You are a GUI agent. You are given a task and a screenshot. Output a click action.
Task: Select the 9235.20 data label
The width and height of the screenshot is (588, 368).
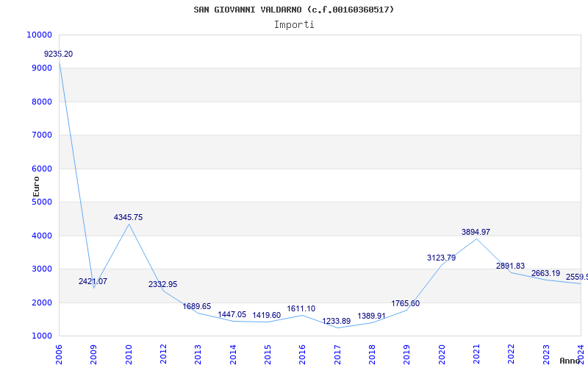59,54
